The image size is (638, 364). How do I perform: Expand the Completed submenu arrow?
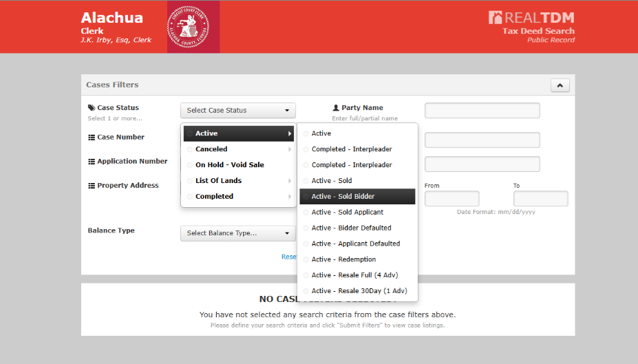click(x=289, y=196)
